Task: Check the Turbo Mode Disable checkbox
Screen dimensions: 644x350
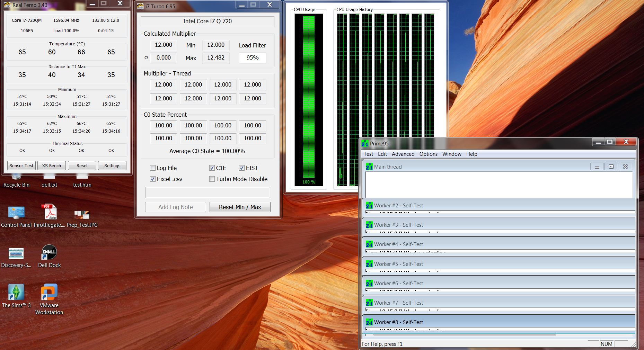Action: [x=212, y=179]
